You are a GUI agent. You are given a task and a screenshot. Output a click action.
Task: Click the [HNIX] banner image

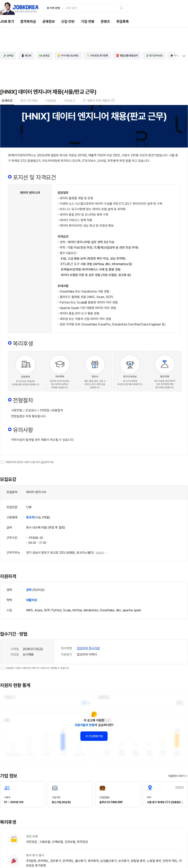94,126
